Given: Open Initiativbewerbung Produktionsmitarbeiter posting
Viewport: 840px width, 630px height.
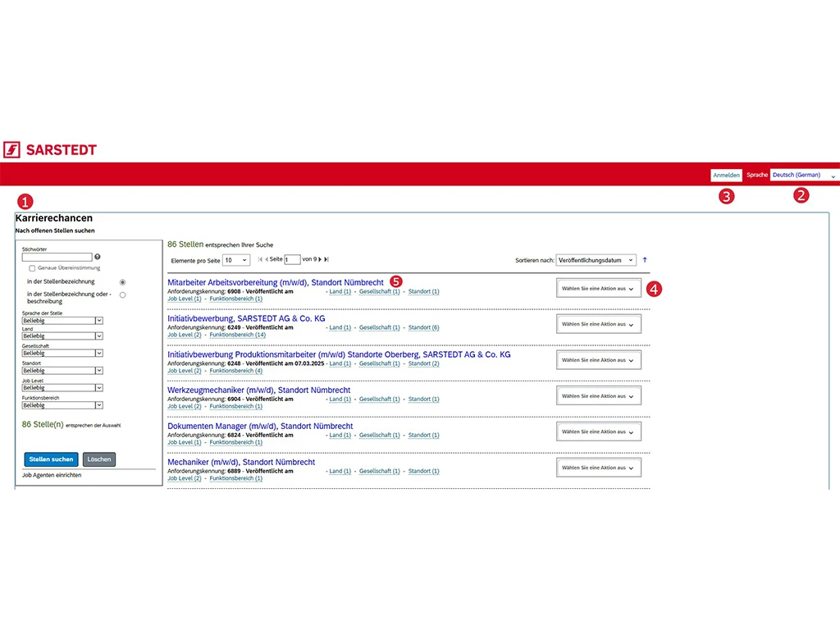Looking at the screenshot, I should pos(339,354).
